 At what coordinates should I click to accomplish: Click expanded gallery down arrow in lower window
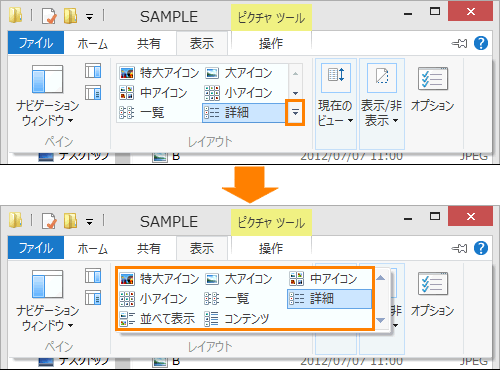[x=381, y=320]
